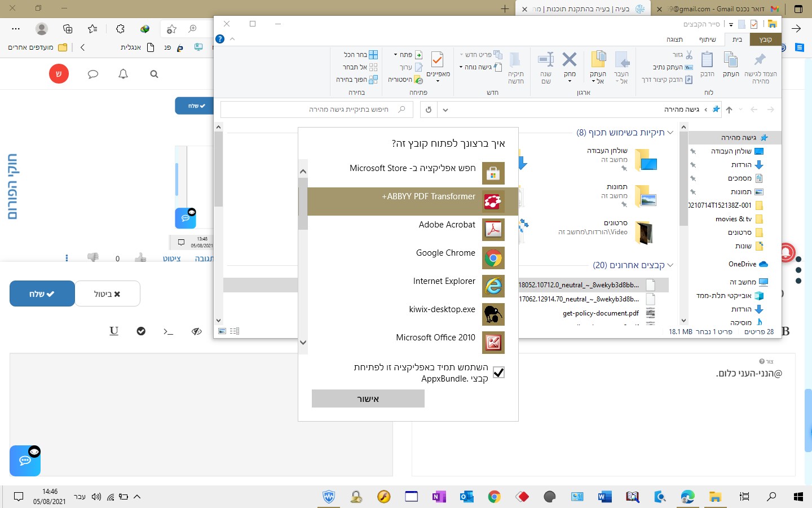Choose kiwix-desktop.exe from the app list

pyautogui.click(x=413, y=314)
